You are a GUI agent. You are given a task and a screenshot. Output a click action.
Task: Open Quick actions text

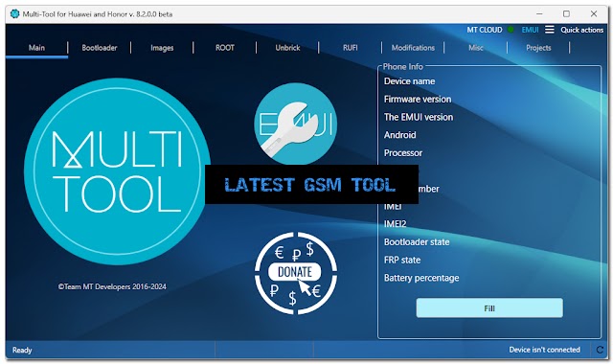[x=581, y=30]
